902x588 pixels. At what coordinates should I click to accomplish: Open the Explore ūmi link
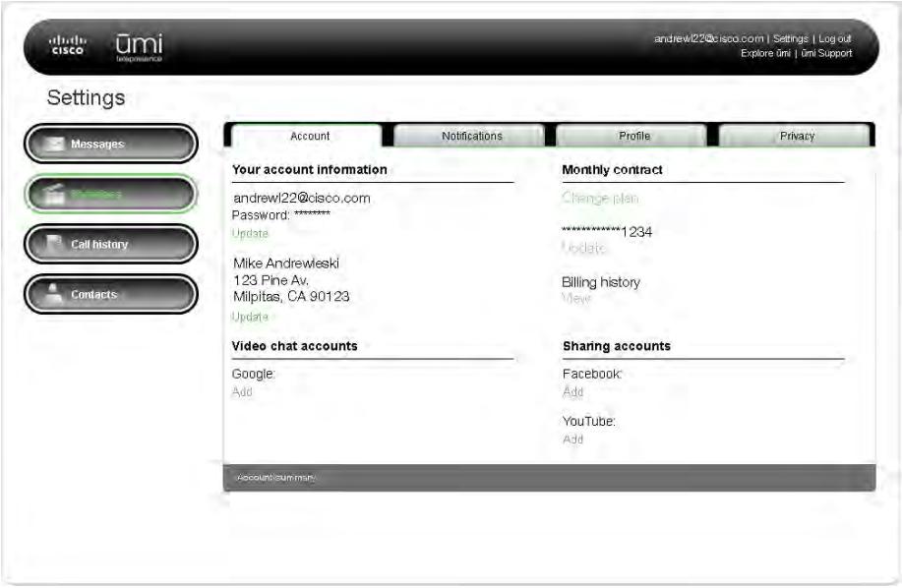click(x=765, y=53)
